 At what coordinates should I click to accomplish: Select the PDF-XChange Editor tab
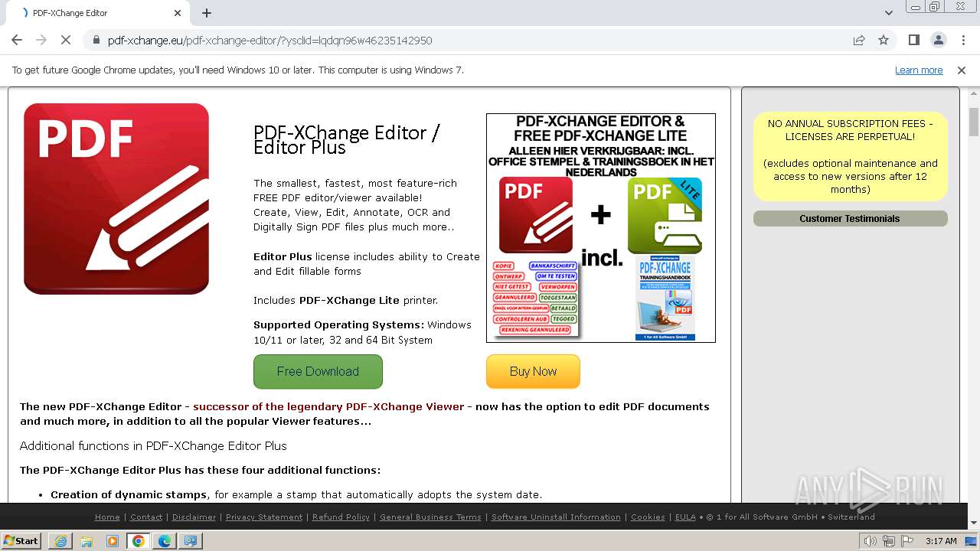[98, 13]
